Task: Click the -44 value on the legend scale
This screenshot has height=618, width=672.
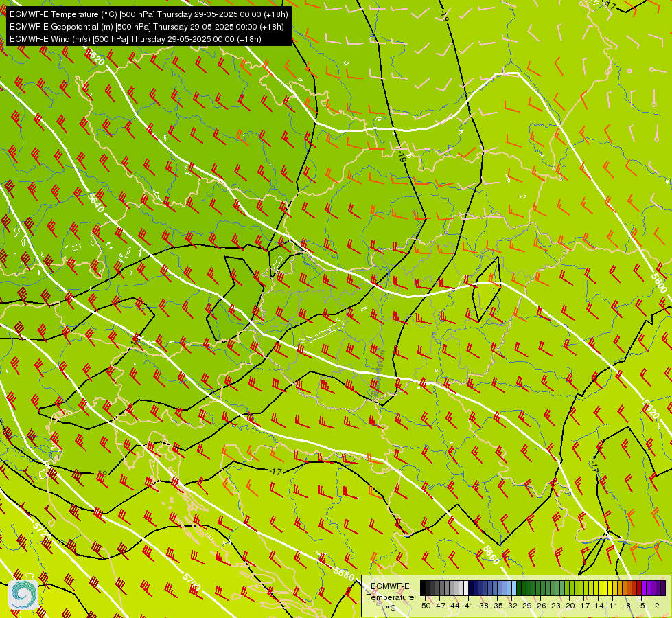Action: (x=454, y=606)
